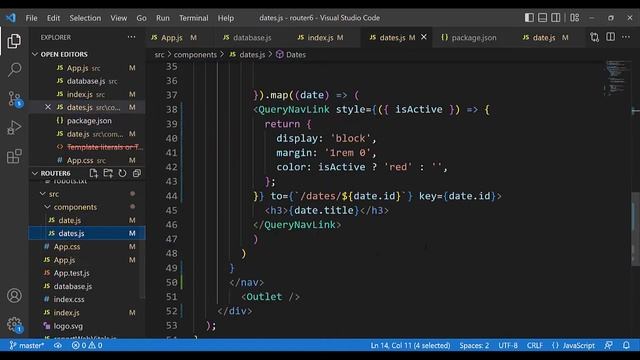This screenshot has height=360, width=640.
Task: Customize layout icon in title bar
Action: click(575, 18)
